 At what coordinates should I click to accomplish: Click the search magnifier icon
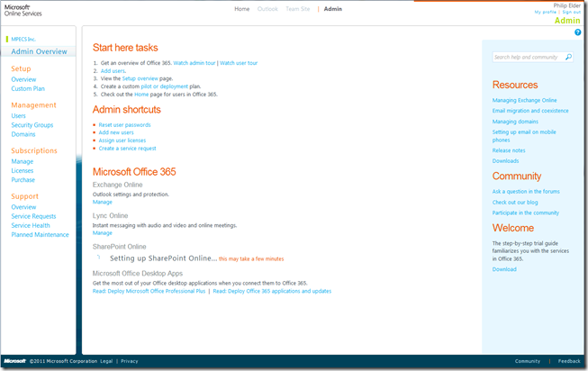tap(568, 57)
